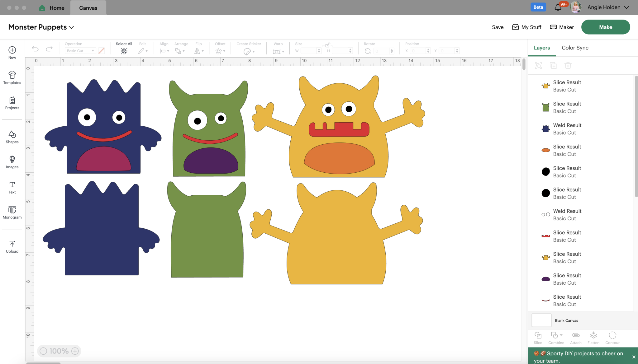Click the Make button
The height and width of the screenshot is (364, 638).
[605, 27]
